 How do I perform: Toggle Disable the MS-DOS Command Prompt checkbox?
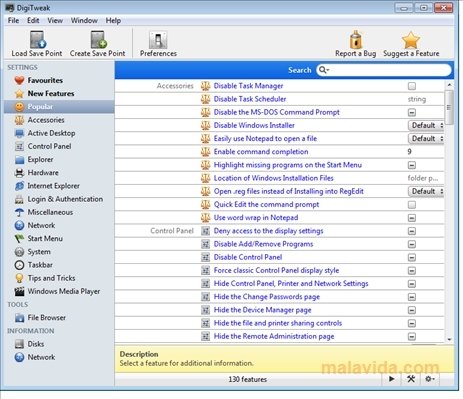click(412, 112)
